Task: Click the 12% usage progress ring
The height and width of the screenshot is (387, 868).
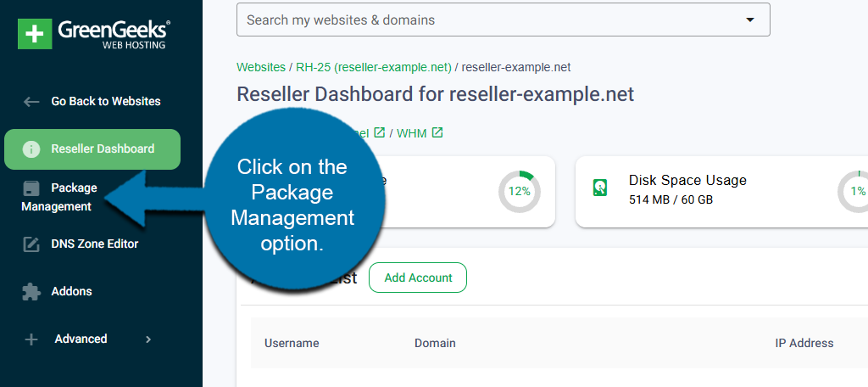Action: coord(519,191)
